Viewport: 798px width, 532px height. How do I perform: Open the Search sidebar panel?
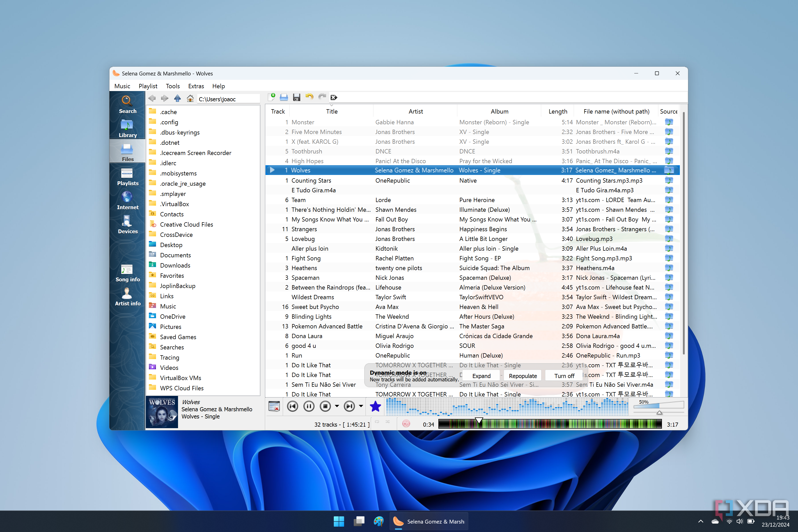pyautogui.click(x=128, y=104)
